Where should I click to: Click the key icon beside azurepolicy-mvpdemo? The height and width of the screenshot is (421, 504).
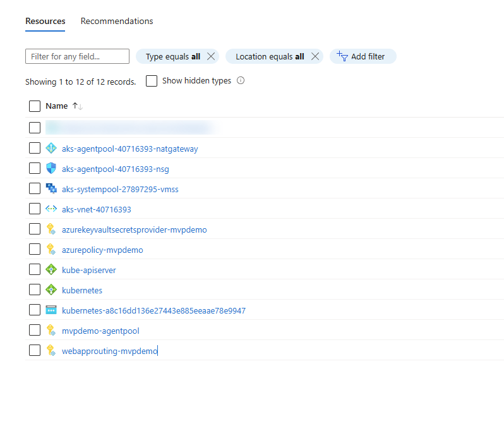point(51,249)
